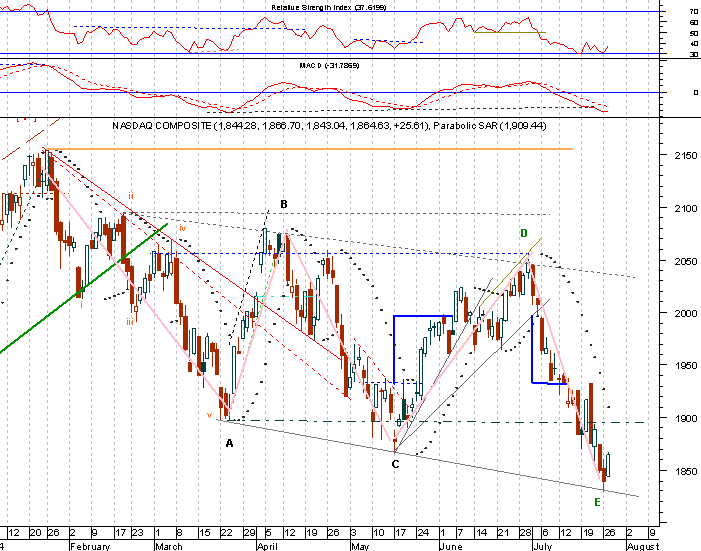Click the RSI 30 level label

(694, 55)
